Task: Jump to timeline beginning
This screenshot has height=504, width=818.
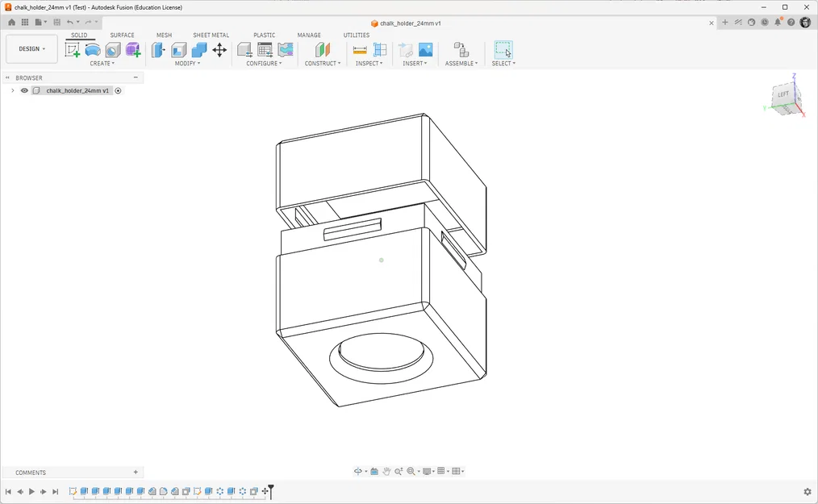Action: (x=8, y=491)
